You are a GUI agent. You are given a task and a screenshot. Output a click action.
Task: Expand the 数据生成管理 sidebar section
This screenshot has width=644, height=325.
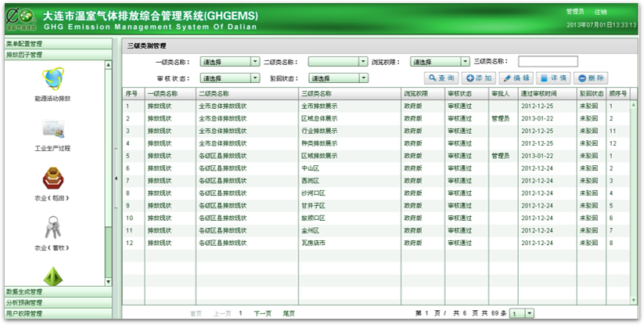(x=59, y=292)
